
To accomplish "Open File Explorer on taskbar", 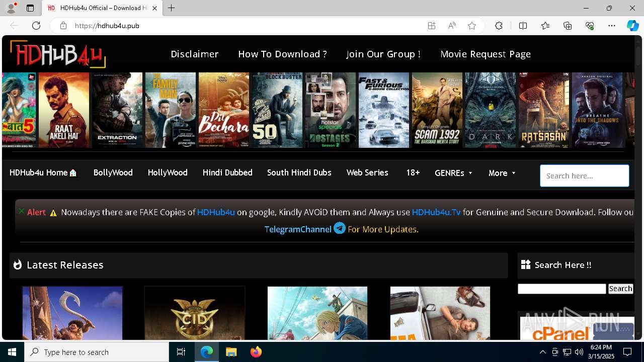I will 231,352.
